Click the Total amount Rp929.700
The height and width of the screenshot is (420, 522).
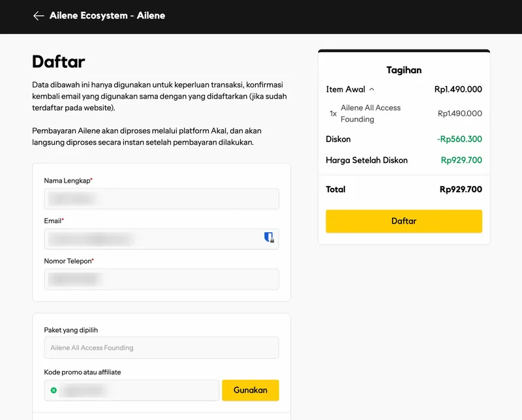(461, 189)
